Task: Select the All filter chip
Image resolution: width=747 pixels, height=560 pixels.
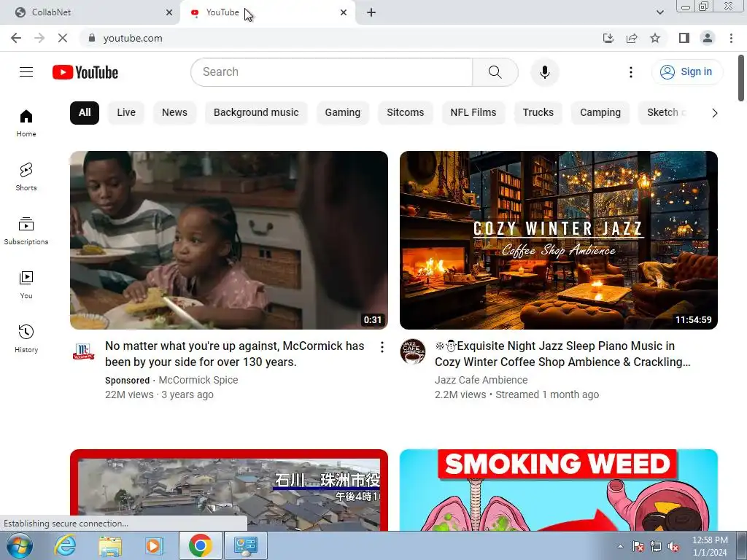Action: 85,113
